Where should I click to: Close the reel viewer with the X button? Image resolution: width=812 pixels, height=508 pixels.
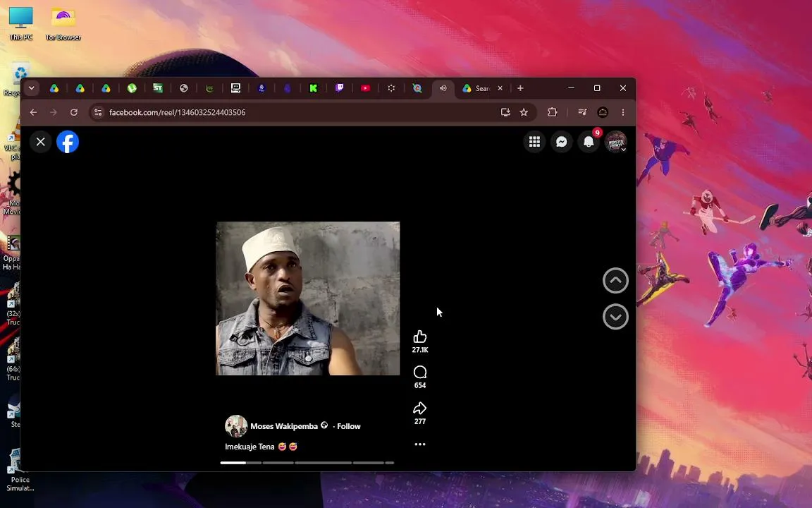(x=40, y=142)
